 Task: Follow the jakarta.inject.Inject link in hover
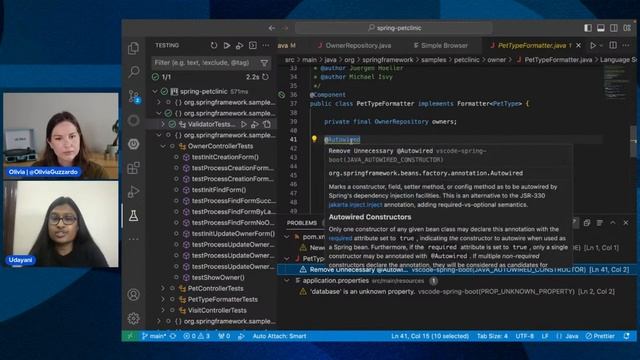pyautogui.click(x=356, y=205)
